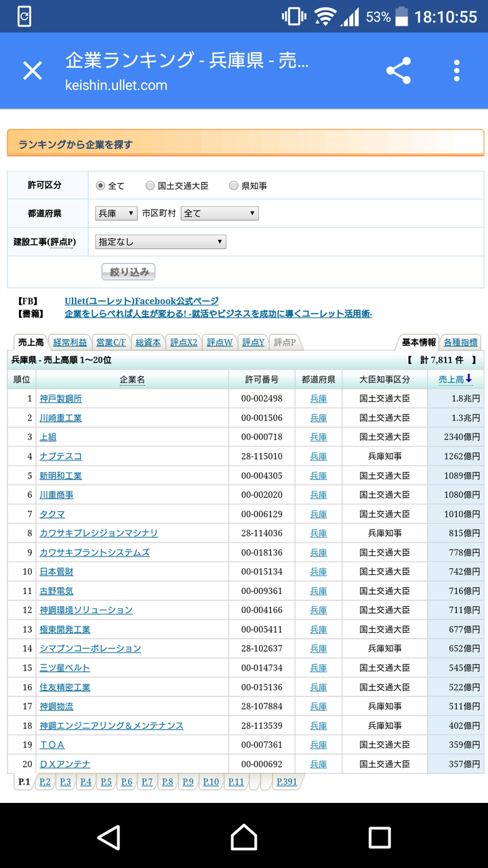Image resolution: width=488 pixels, height=868 pixels.
Task: Go to page P.5
Action: (x=106, y=782)
